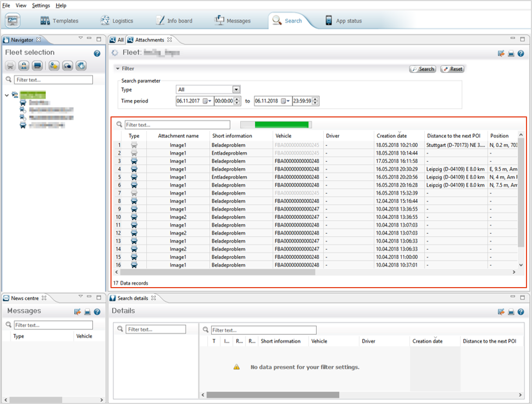Export the Attachments fleet results
This screenshot has width=532, height=404.
(501, 54)
